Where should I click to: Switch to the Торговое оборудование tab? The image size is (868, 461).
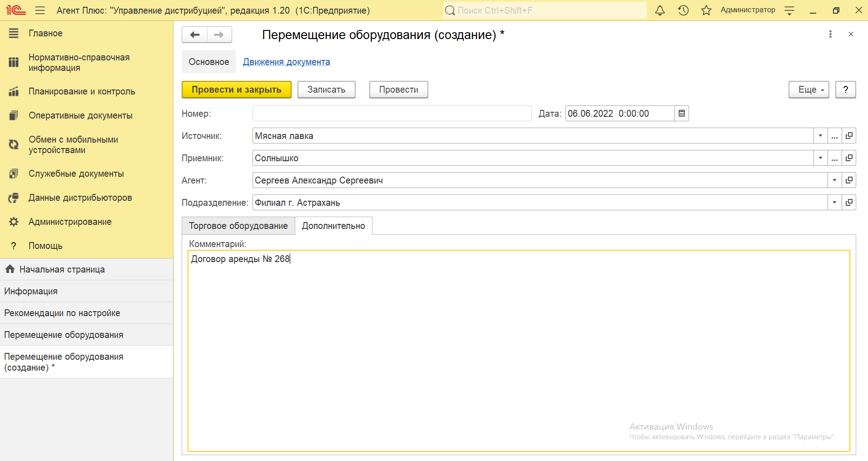[238, 226]
